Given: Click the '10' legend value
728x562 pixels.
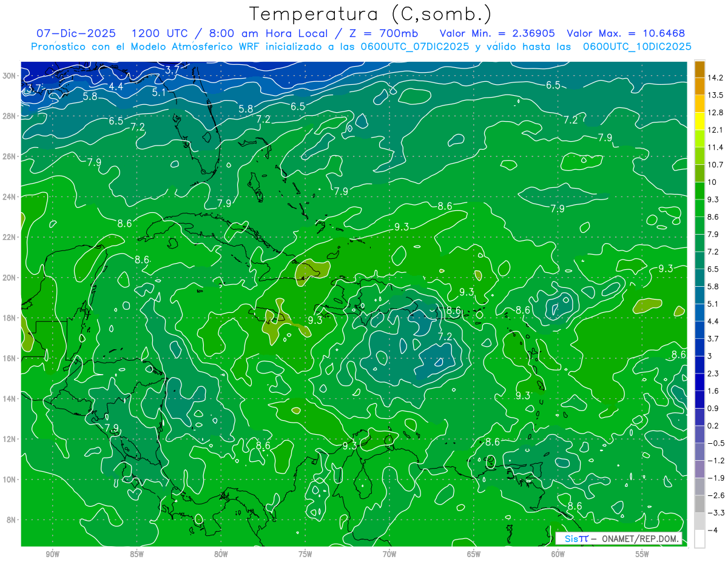Looking at the screenshot, I should 713,182.
